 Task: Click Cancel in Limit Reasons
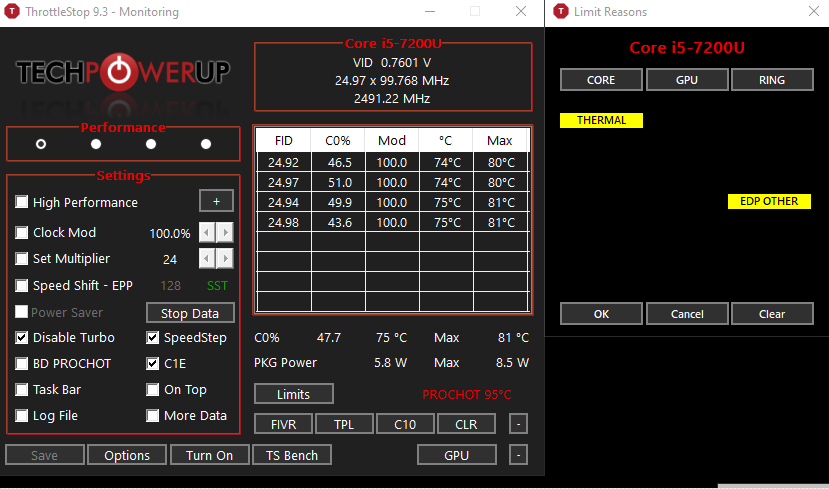[687, 314]
